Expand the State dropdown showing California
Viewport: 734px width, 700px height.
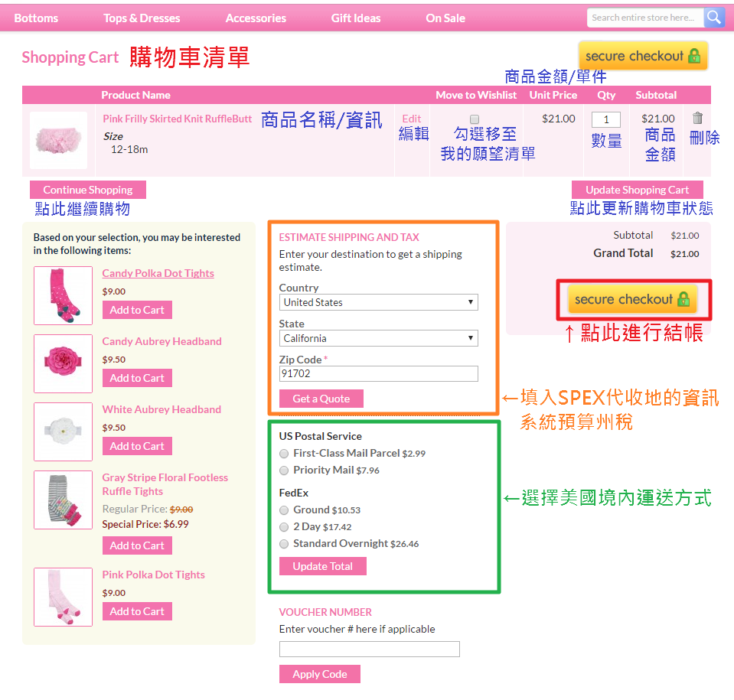point(378,338)
